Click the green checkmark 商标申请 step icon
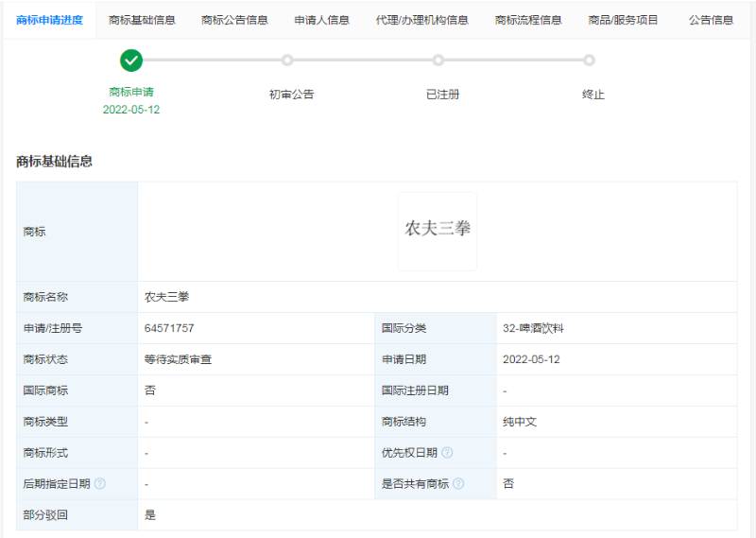Image resolution: width=756 pixels, height=538 pixels. [x=131, y=61]
